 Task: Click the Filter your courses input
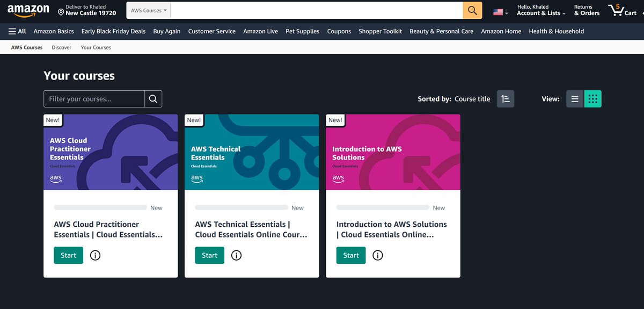point(94,99)
